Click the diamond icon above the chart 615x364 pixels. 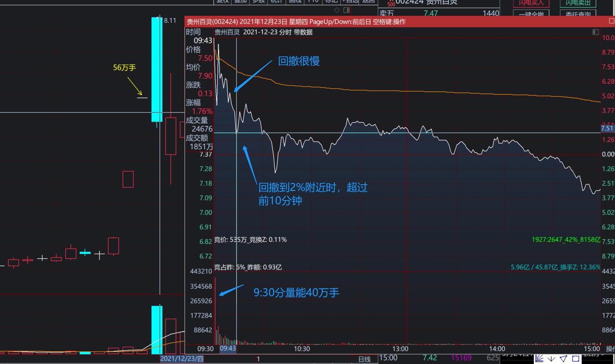coord(337,10)
